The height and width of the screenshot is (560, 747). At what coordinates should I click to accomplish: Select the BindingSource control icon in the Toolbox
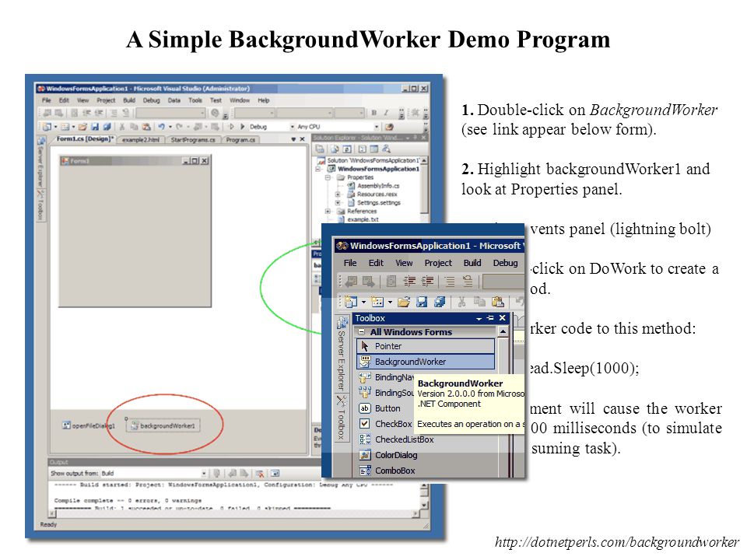tap(365, 393)
